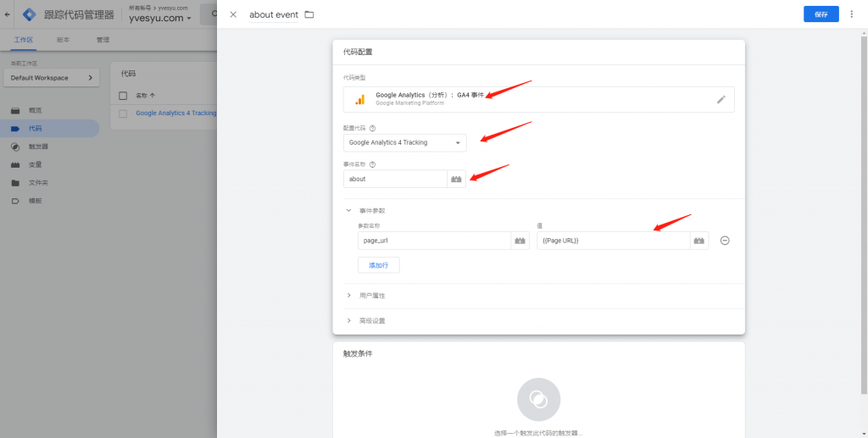
Task: Click the Google Tag Manager logo
Action: (x=30, y=14)
